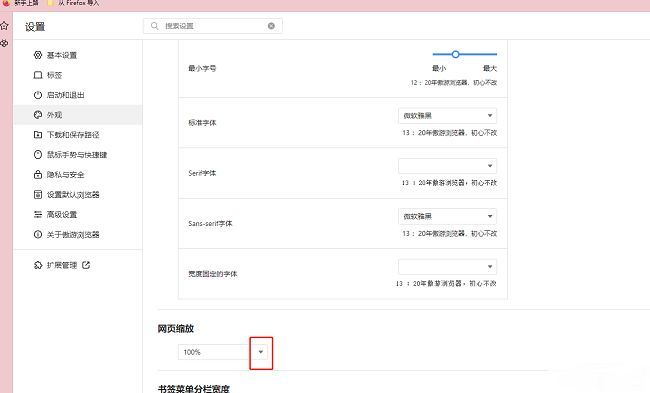Click the 设置 page title
The height and width of the screenshot is (393, 650).
pos(35,27)
